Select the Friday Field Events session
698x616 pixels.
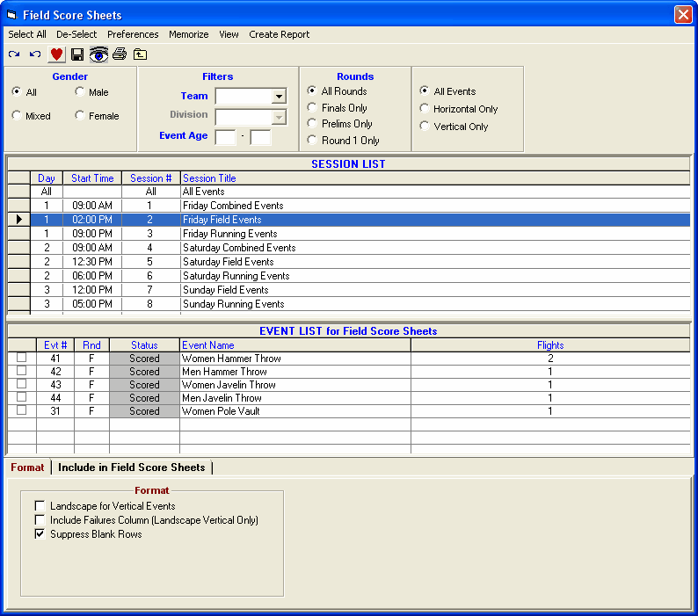[360, 220]
